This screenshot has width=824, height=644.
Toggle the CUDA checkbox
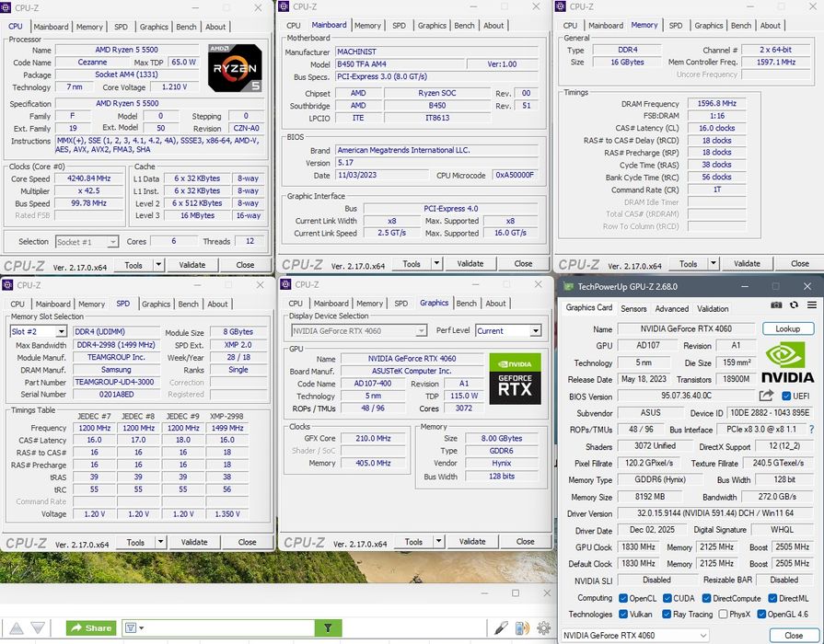(x=667, y=598)
